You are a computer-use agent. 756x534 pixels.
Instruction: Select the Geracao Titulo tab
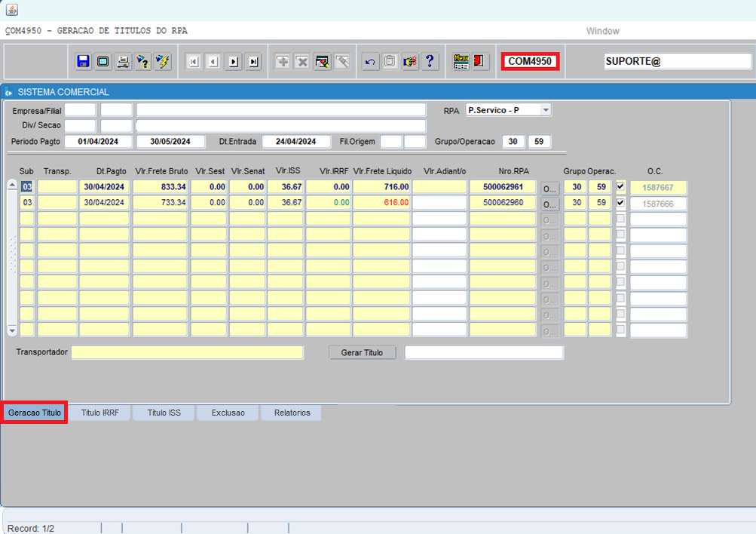click(34, 413)
